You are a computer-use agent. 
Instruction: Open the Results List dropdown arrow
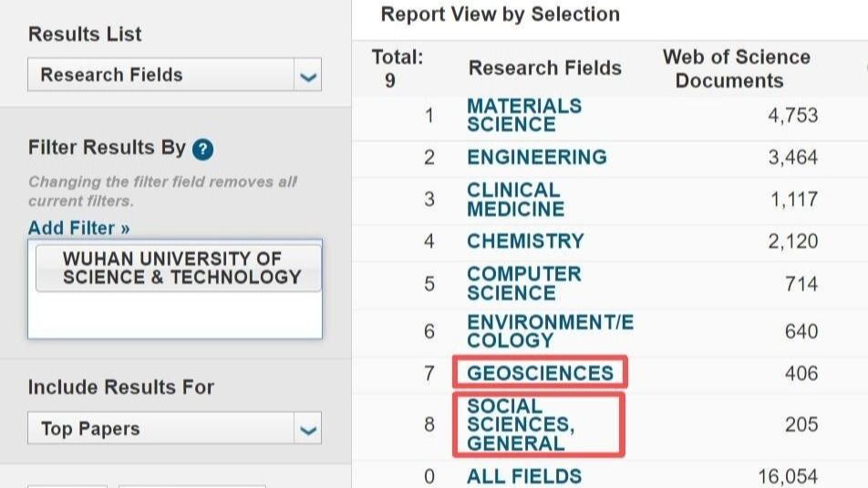point(309,76)
